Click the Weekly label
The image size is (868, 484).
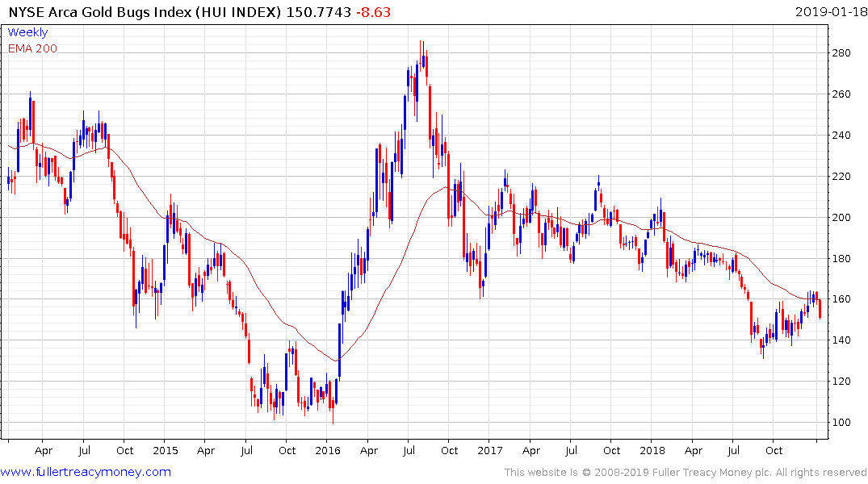pyautogui.click(x=27, y=32)
